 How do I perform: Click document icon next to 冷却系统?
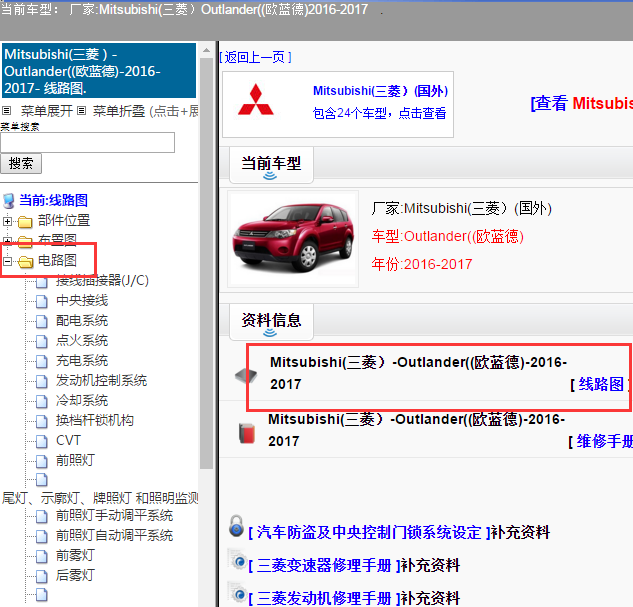(42, 402)
